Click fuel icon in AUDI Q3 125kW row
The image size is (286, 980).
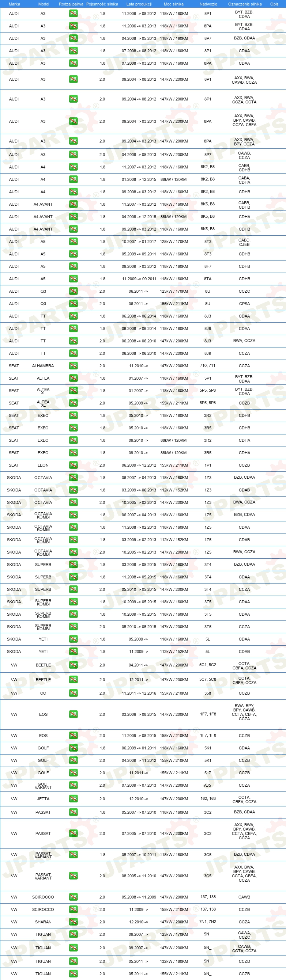[x=74, y=291]
